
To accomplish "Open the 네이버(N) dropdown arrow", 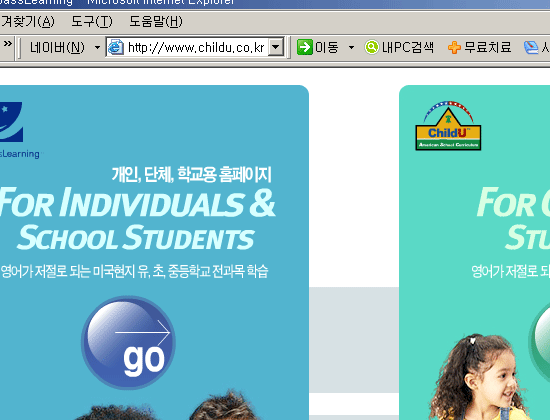I will [x=98, y=47].
